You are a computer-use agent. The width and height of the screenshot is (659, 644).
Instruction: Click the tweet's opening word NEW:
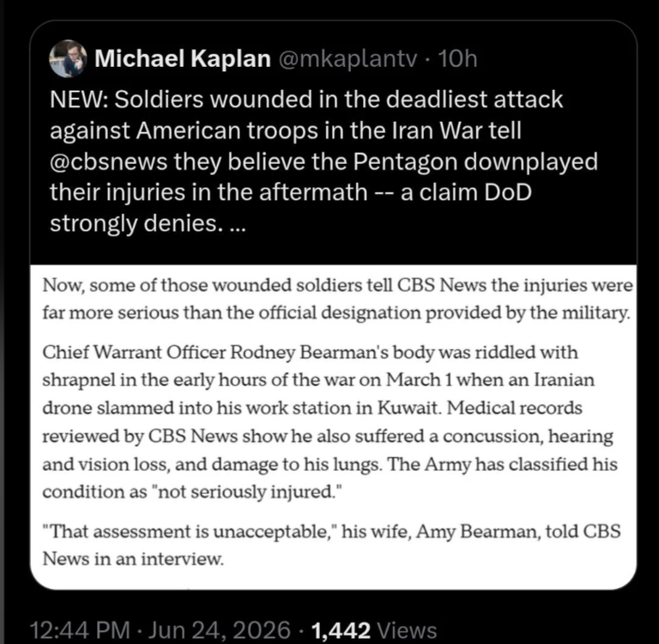point(79,100)
